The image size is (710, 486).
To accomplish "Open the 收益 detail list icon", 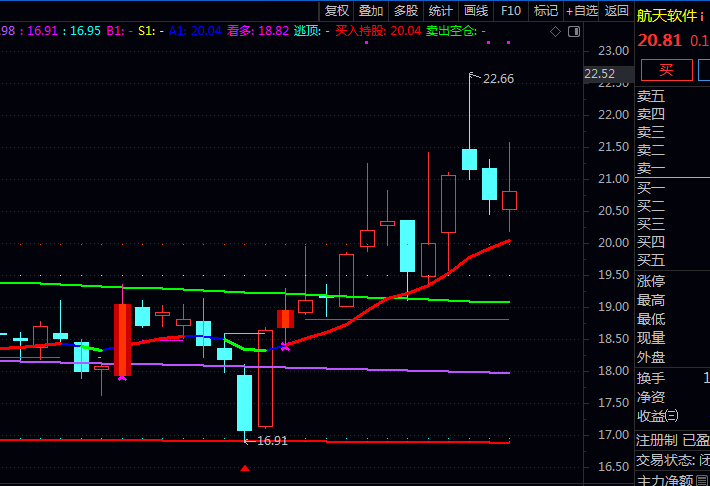I will tap(672, 416).
